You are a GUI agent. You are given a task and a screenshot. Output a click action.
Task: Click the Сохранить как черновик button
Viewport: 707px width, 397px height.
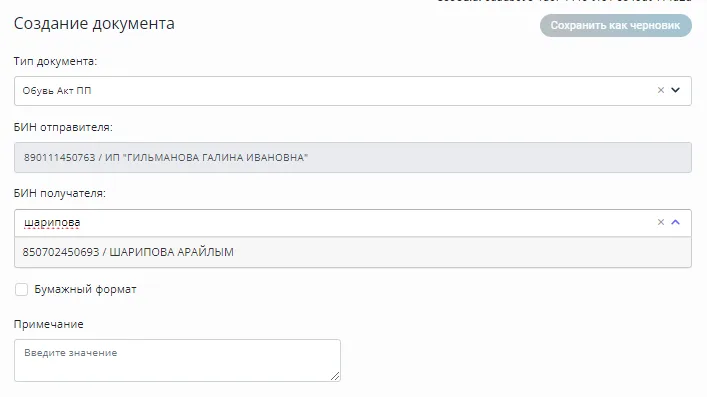(615, 25)
